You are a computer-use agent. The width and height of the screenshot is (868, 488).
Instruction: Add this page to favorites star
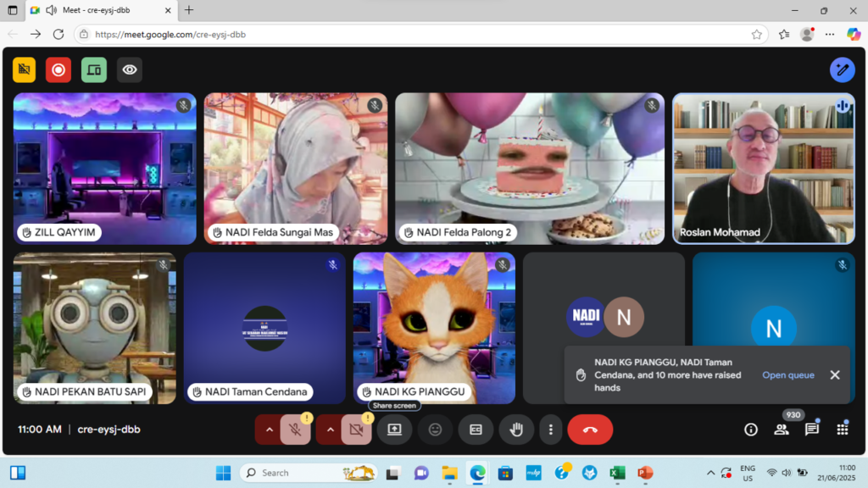[x=756, y=34]
